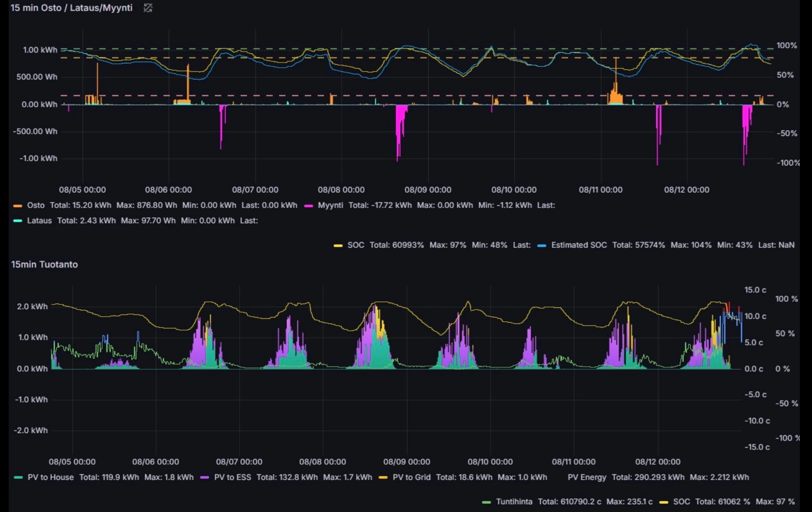Click '08/10 00:00' on the Tuotanto chart axis
The height and width of the screenshot is (512, 812).
tap(490, 462)
